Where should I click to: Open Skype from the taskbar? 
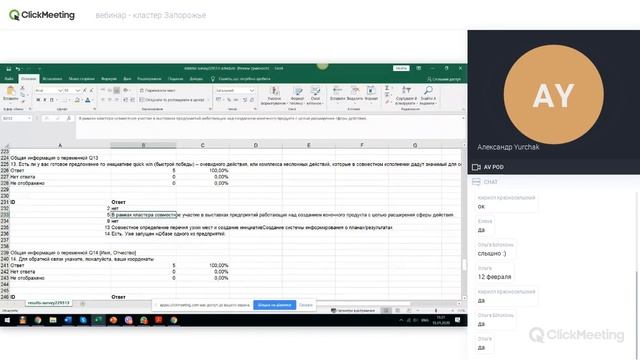(x=83, y=320)
